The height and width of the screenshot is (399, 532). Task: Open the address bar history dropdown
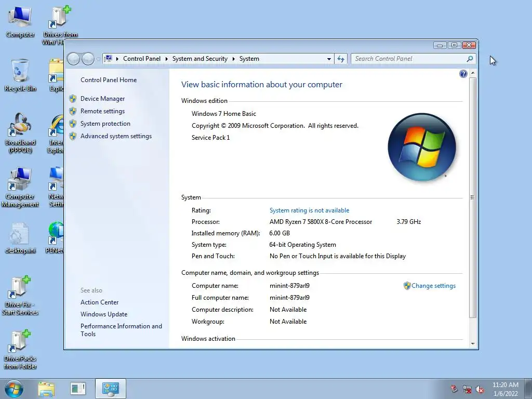click(329, 59)
